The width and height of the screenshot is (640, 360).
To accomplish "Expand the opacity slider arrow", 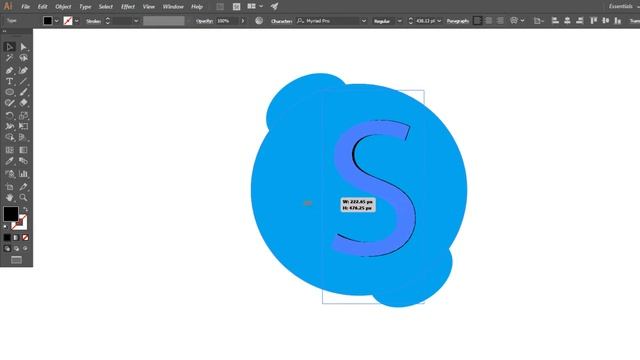I will coord(243,21).
